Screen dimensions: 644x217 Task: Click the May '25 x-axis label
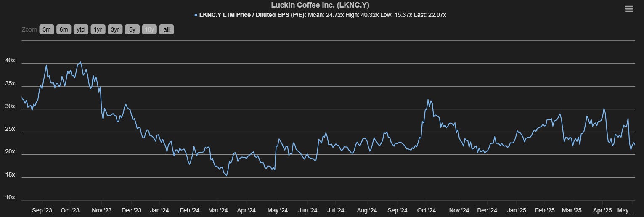pos(625,210)
